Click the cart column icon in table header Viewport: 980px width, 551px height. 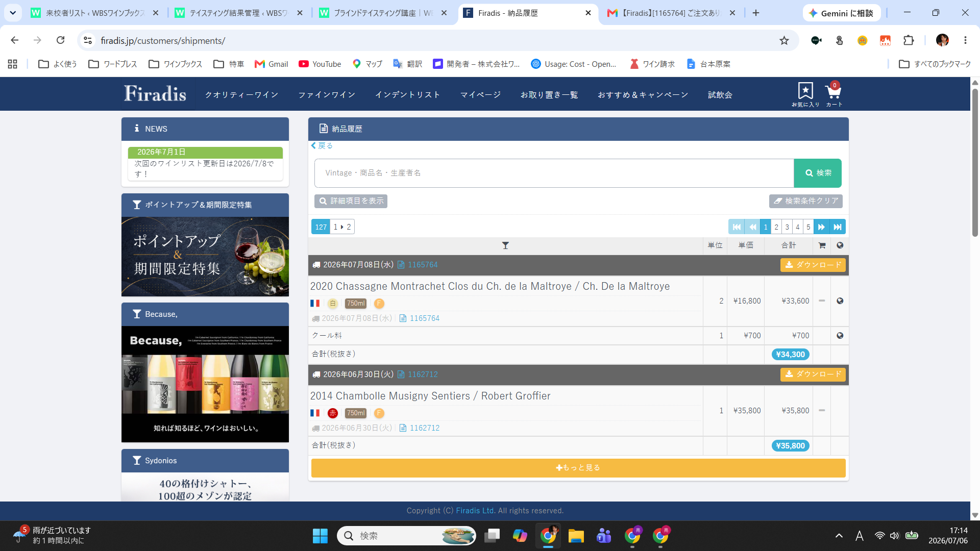pyautogui.click(x=822, y=245)
